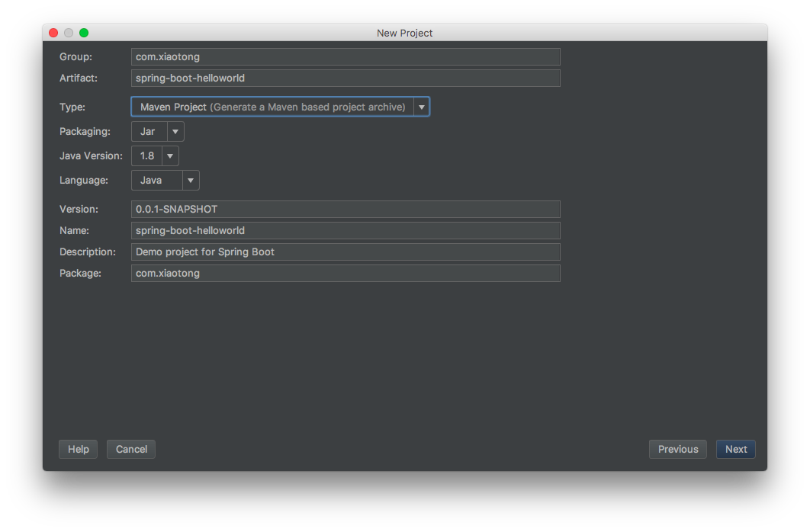Click the Name input field
The image size is (810, 532).
click(346, 231)
